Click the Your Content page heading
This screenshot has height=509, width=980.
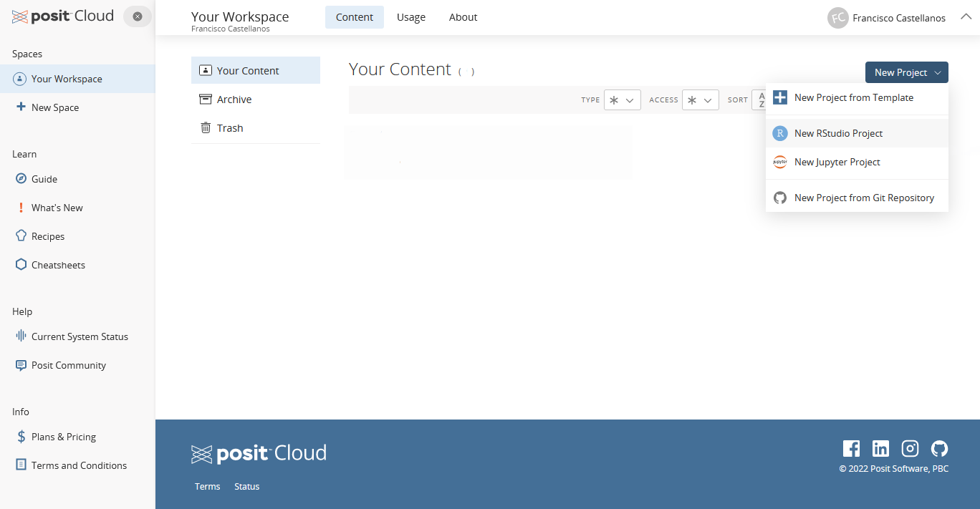(x=400, y=69)
